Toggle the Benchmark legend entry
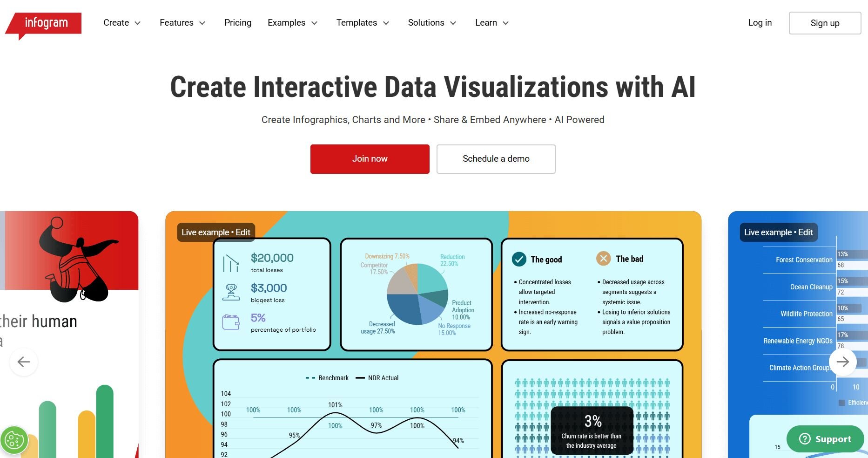868x458 pixels. coord(327,378)
